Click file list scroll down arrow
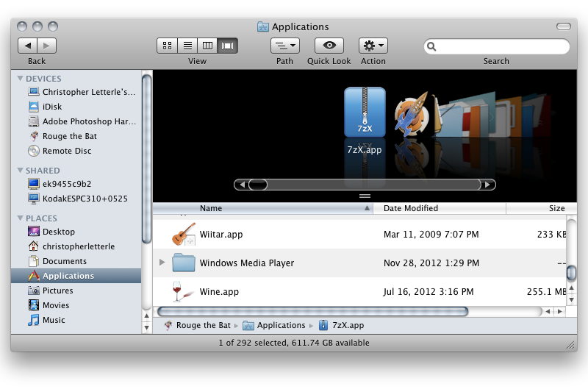This screenshot has height=392, width=588. [572, 300]
